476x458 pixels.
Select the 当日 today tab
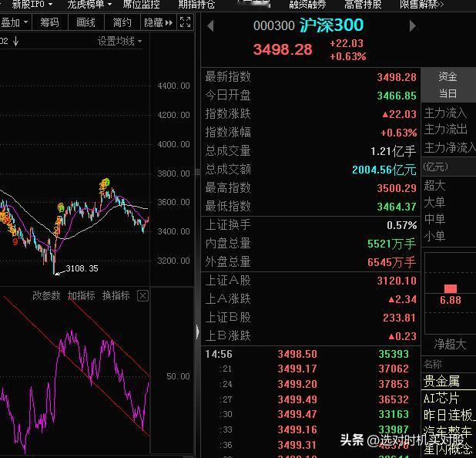[x=448, y=93]
